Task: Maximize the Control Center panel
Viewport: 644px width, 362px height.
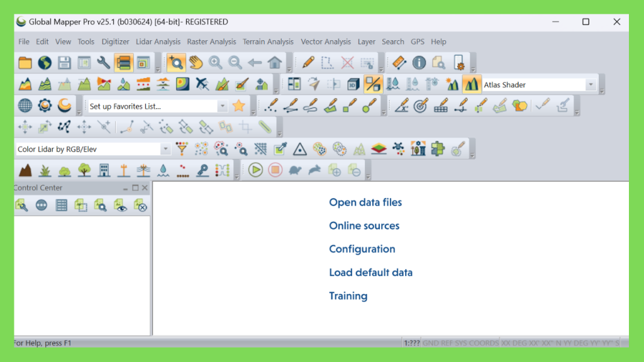Action: [x=135, y=187]
